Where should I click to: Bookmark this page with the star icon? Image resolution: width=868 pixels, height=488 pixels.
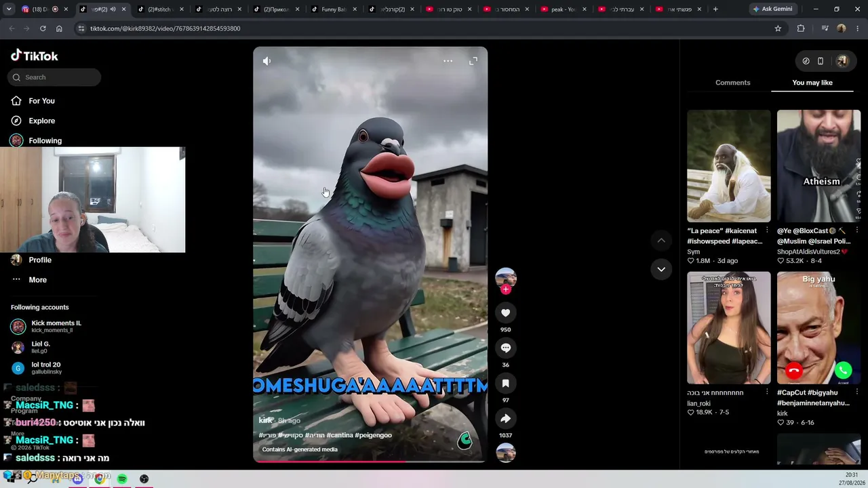coord(778,28)
